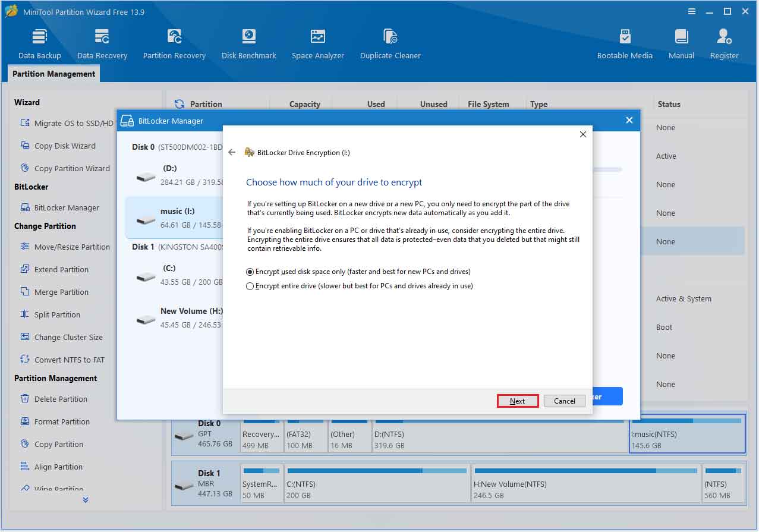The height and width of the screenshot is (532, 759).
Task: Select New Volume (H:) in BitLocker Manager
Action: [175, 318]
